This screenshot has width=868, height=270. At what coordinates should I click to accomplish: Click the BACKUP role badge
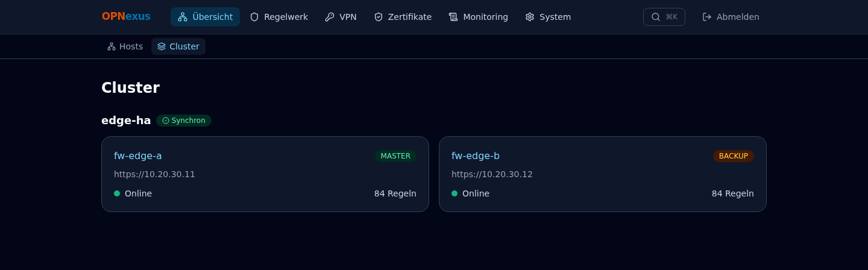pyautogui.click(x=734, y=156)
